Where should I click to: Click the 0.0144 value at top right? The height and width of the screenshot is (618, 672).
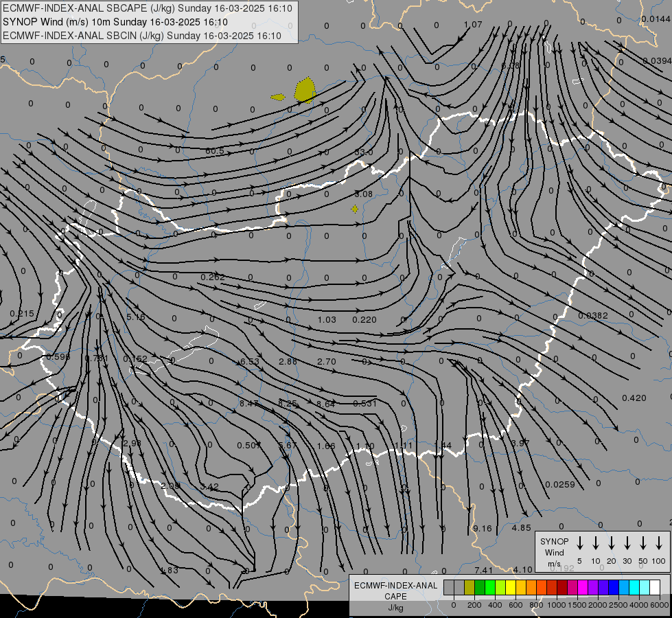coord(656,19)
